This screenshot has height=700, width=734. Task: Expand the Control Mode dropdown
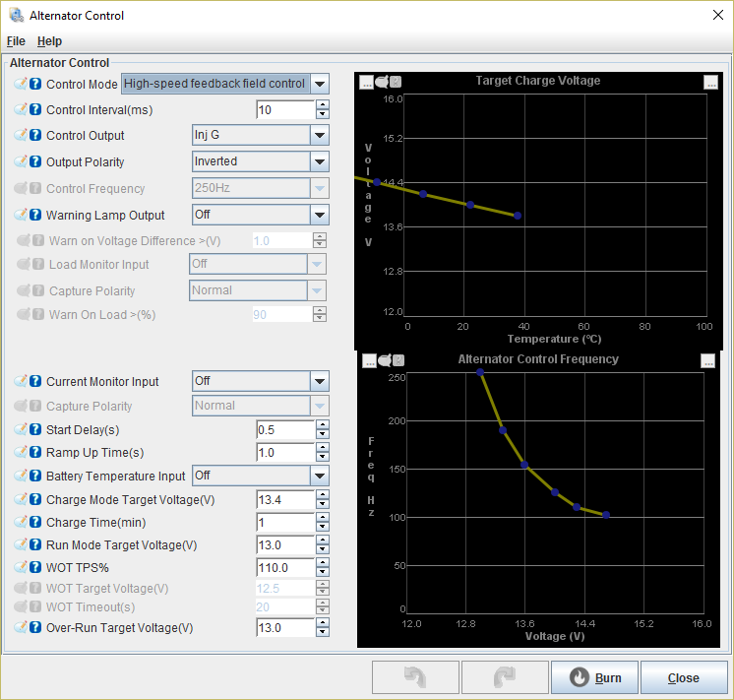(x=320, y=84)
